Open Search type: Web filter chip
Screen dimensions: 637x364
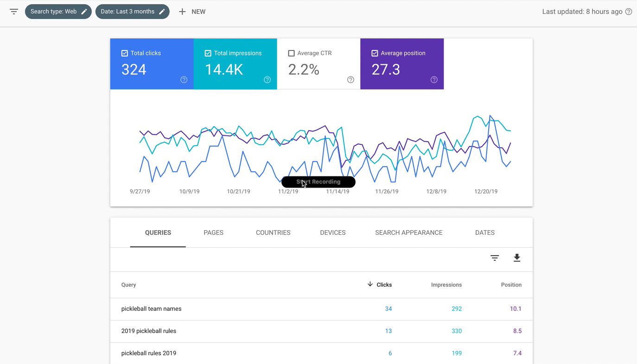[53, 12]
